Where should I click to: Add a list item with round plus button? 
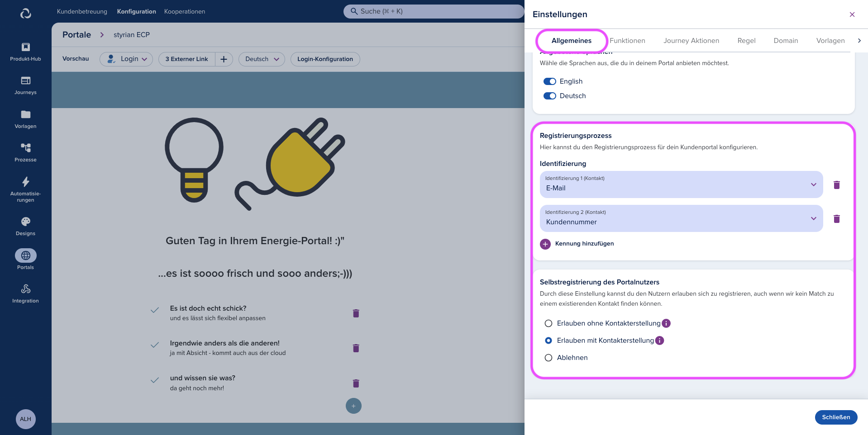[x=353, y=406]
